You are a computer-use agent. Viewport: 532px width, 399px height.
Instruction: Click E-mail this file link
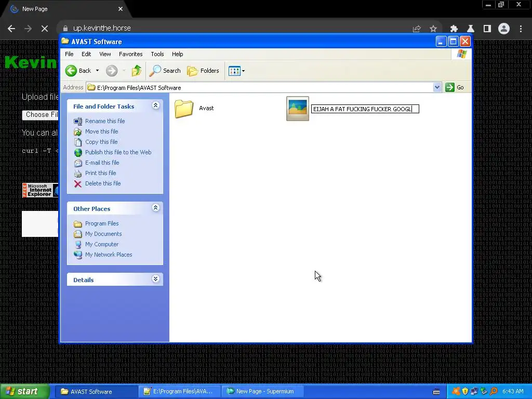(102, 163)
